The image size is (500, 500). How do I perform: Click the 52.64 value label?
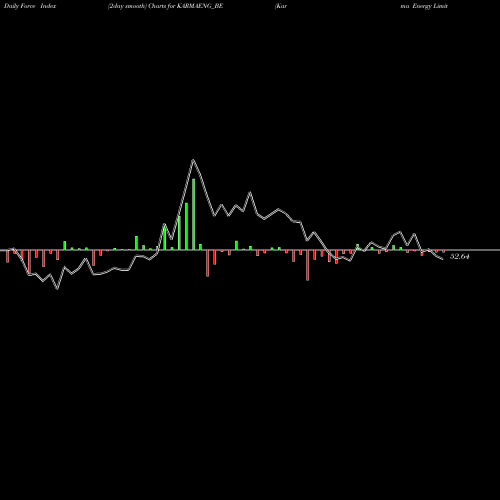pyautogui.click(x=460, y=256)
